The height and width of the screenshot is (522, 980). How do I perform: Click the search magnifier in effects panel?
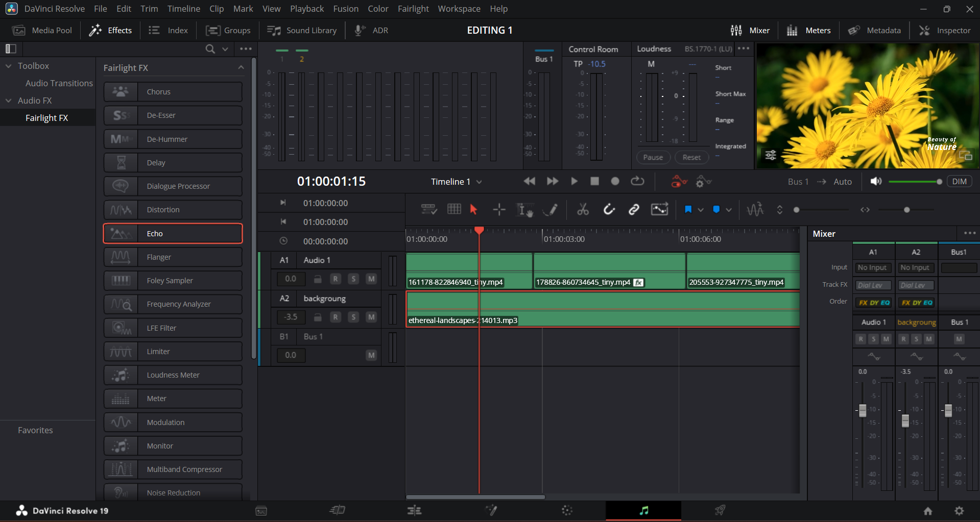coord(210,49)
